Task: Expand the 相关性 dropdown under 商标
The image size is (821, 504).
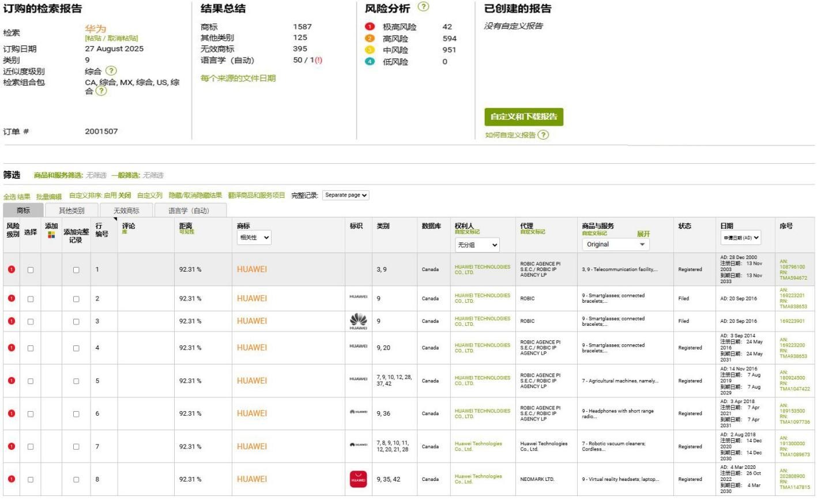Action: tap(254, 238)
